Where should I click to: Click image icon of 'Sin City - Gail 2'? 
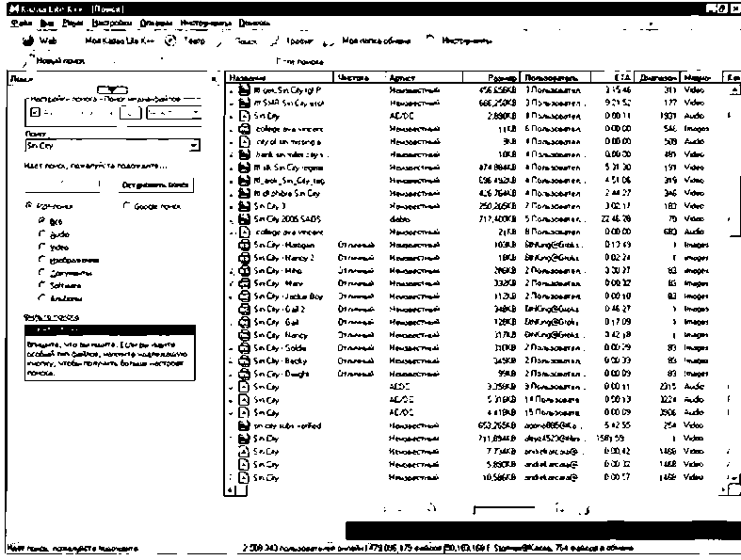[244, 309]
